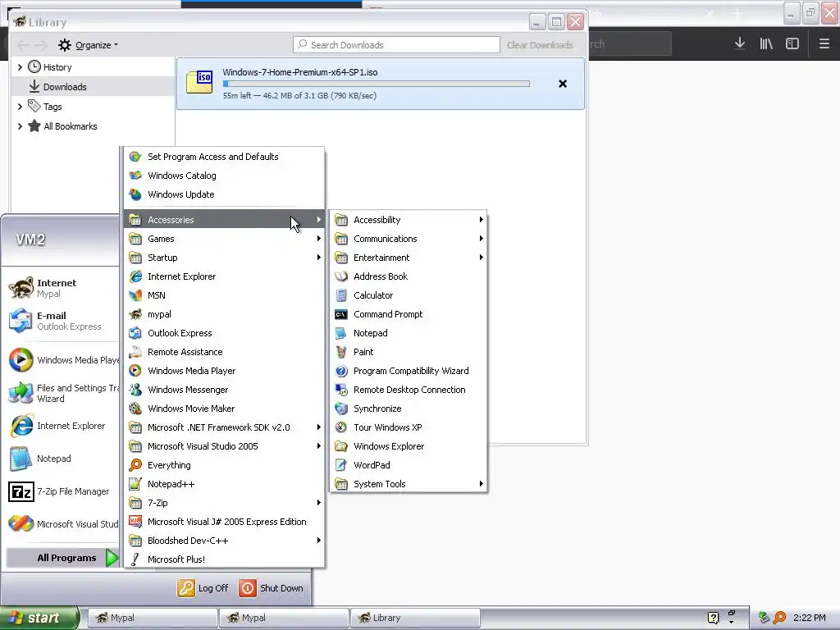The height and width of the screenshot is (630, 840).
Task: Select Set Program Access and Defaults
Action: click(224, 157)
